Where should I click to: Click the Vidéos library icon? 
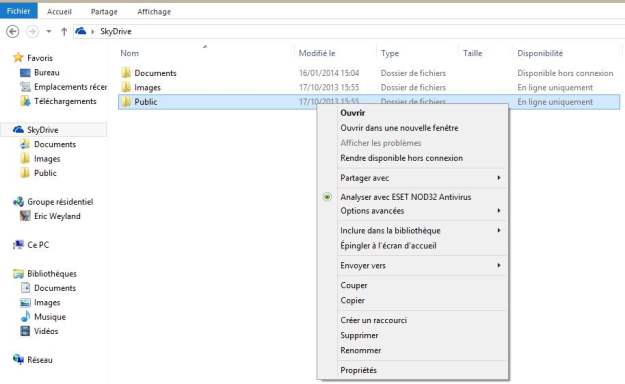(x=25, y=331)
